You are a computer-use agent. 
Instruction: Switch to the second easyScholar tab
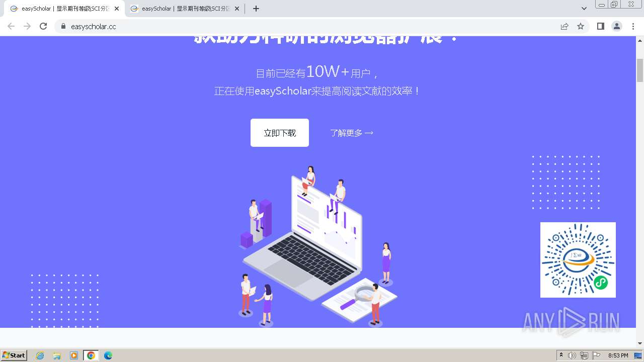(184, 9)
